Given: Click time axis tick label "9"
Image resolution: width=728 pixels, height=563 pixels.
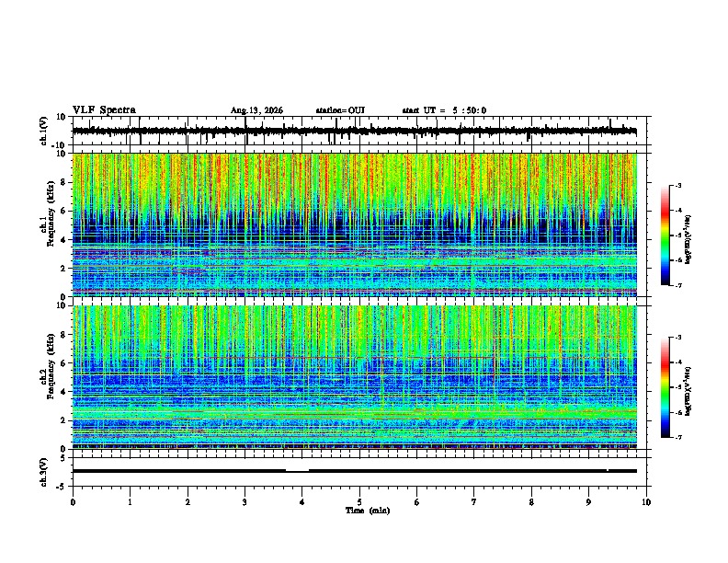Looking at the screenshot, I should (588, 502).
